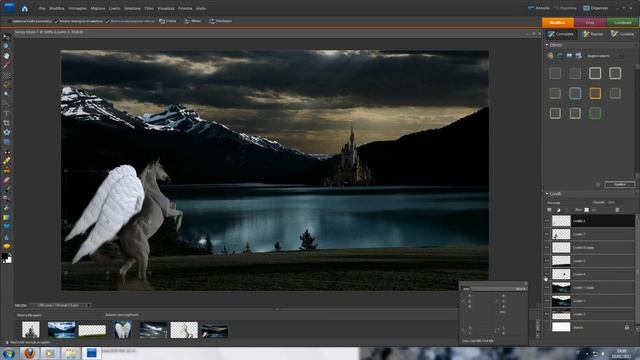Hide the selected top layer's eye icon

point(547,221)
